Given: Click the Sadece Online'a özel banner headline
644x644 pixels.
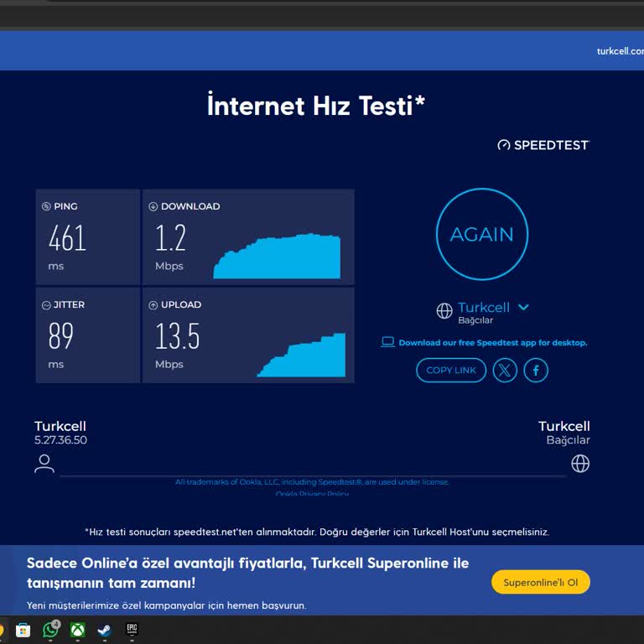Looking at the screenshot, I should tap(247, 573).
